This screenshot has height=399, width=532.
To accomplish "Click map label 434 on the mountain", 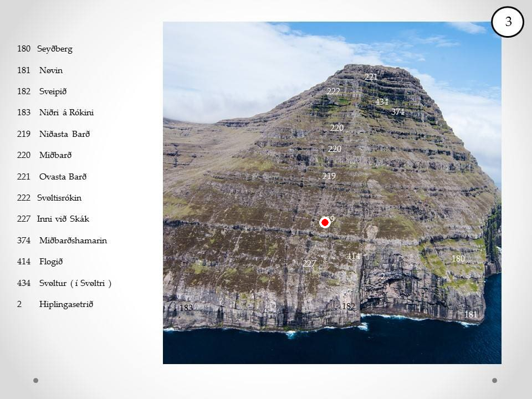I will click(x=382, y=101).
